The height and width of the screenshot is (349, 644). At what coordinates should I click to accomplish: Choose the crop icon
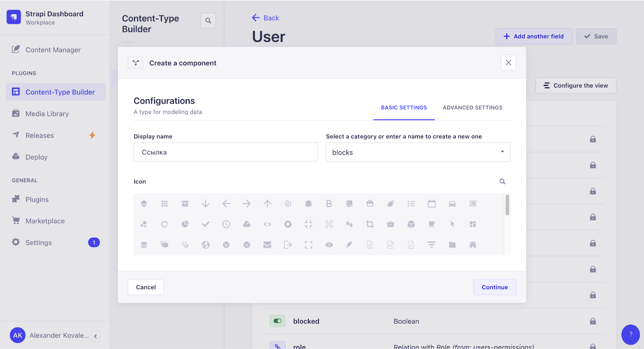point(370,224)
